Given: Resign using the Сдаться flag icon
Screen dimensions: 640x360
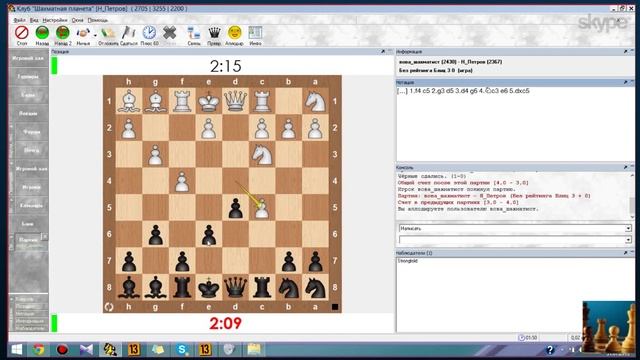Looking at the screenshot, I should 129,33.
